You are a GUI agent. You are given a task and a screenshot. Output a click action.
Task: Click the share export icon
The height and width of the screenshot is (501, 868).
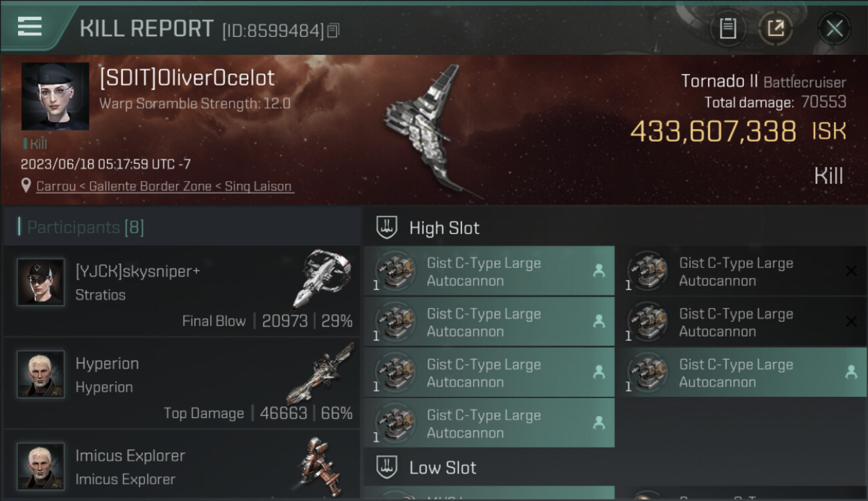tap(776, 29)
